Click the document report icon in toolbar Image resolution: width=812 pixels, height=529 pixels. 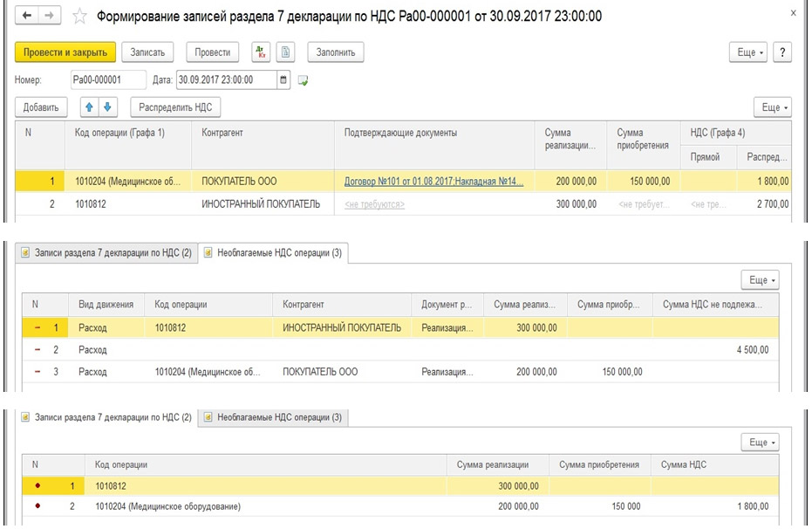[x=285, y=52]
